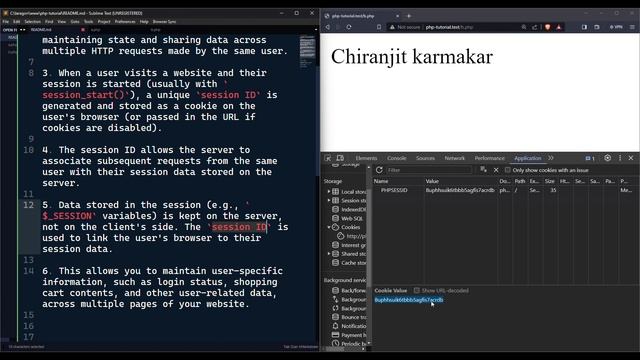Screen dimensions: 640x360
Task: Toggle the DevTools device toolbar
Action: (x=340, y=158)
